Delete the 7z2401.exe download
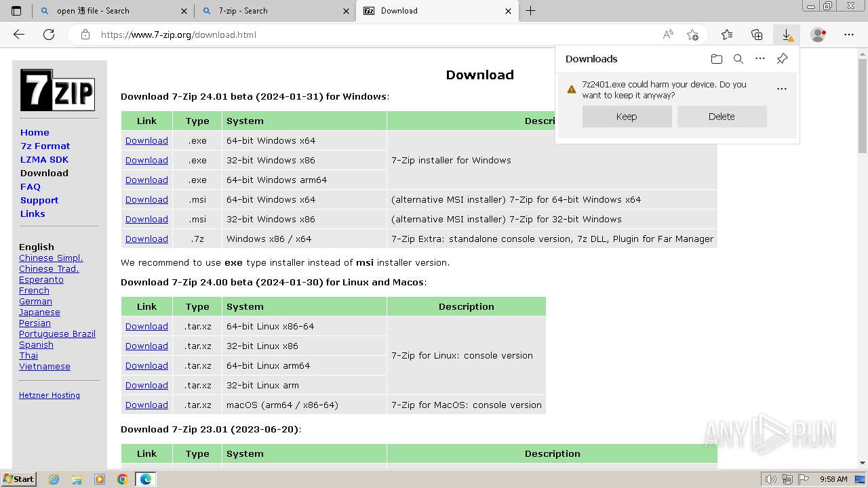Viewport: 868px width, 488px height. coord(722,117)
